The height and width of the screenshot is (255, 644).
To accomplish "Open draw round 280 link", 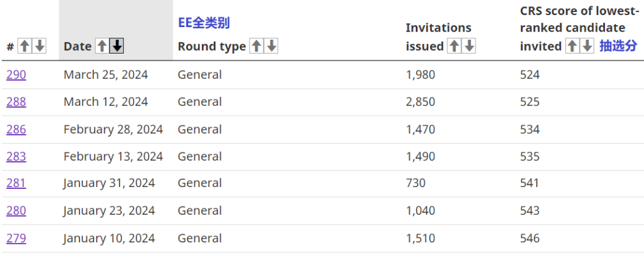I will [x=16, y=211].
